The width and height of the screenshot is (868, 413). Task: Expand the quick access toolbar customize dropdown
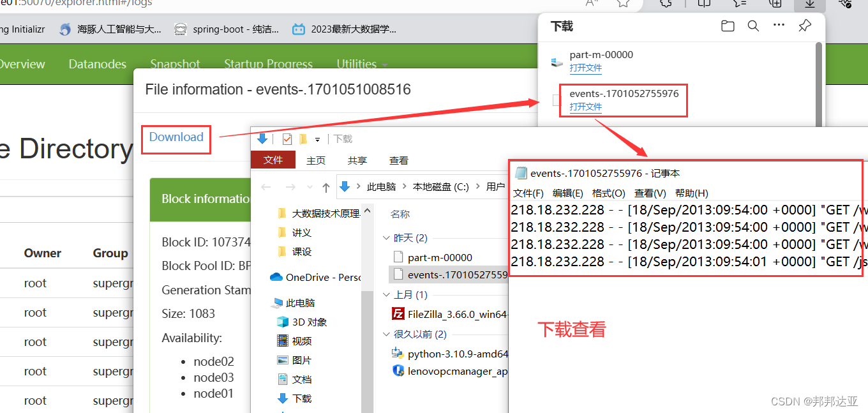click(x=317, y=139)
